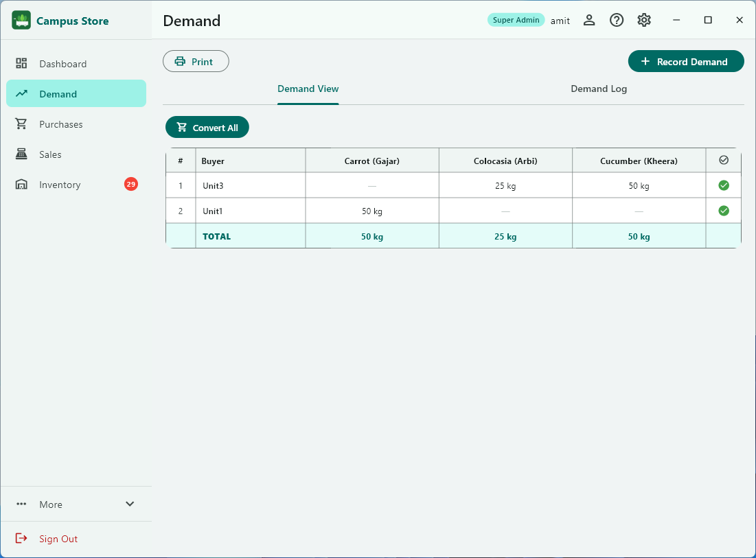This screenshot has height=558, width=756.
Task: Click the total 50 kg Cucumber cell
Action: [639, 237]
